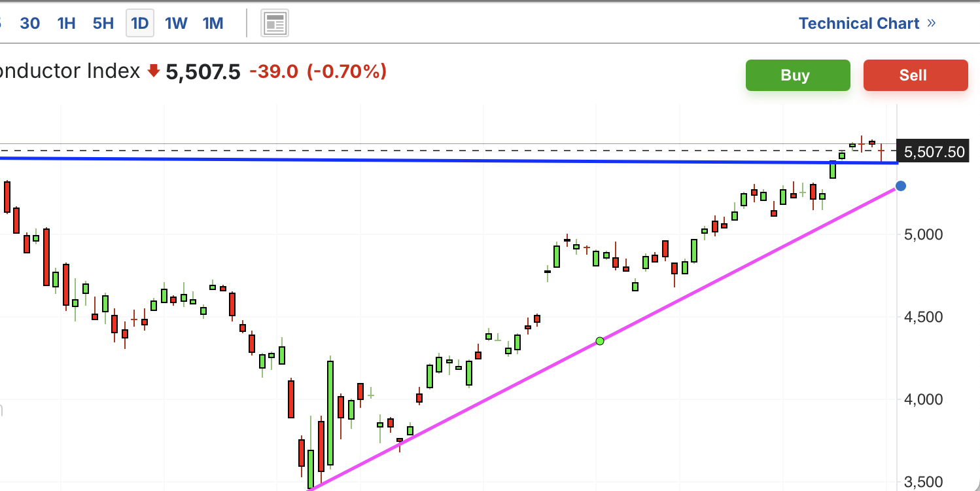The height and width of the screenshot is (491, 980).
Task: Click the blue endpoint dot of trendline
Action: (900, 187)
